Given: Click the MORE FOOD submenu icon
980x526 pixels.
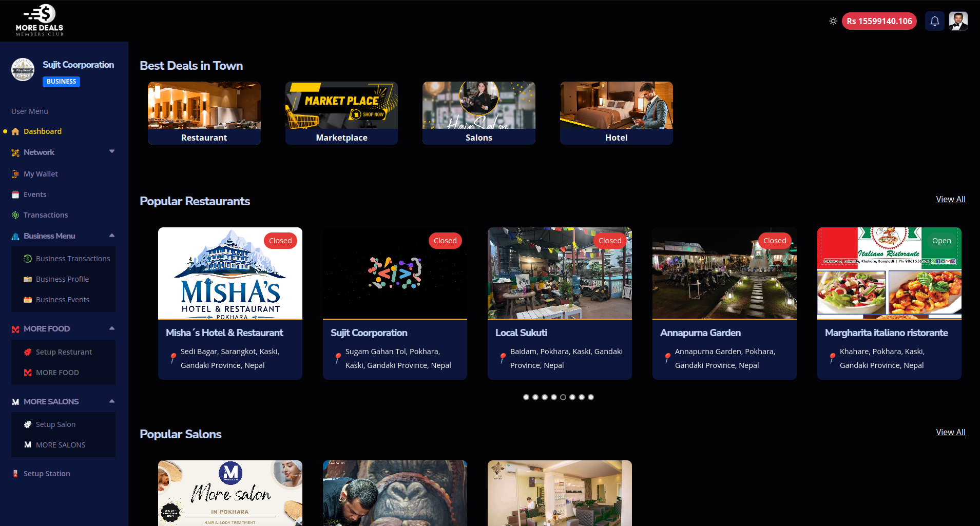Looking at the screenshot, I should 28,373.
